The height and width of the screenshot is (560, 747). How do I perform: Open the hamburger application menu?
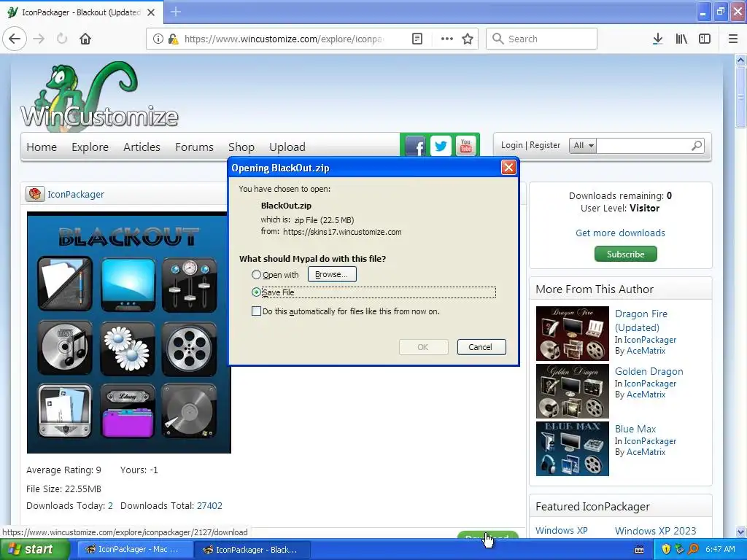click(732, 39)
